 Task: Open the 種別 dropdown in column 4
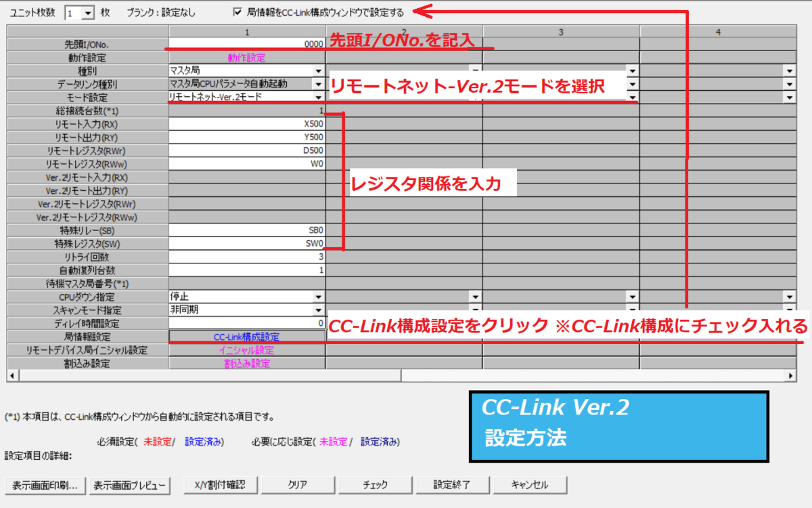coord(790,70)
